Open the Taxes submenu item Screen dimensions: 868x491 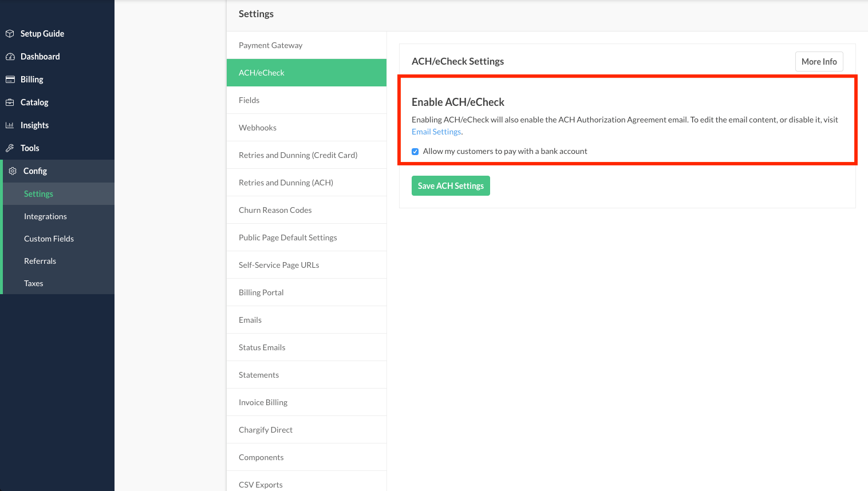(34, 283)
